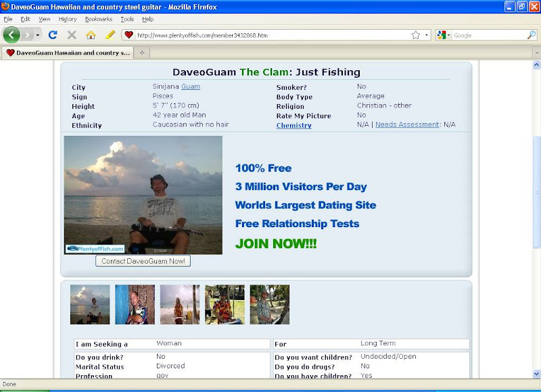541x392 pixels.
Task: Follow the Guam city link
Action: point(191,87)
